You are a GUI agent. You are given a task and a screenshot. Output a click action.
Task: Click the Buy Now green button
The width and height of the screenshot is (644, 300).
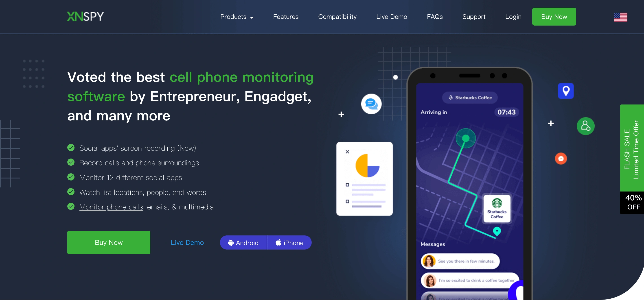(554, 16)
